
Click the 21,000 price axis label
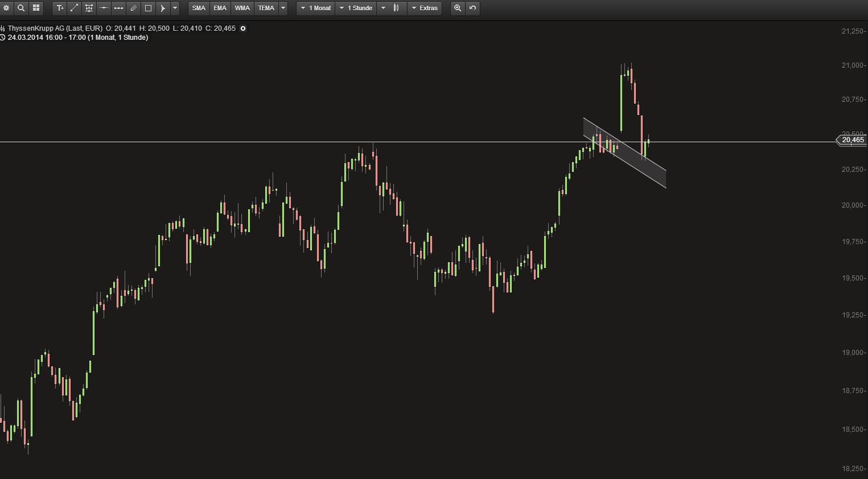[854, 65]
